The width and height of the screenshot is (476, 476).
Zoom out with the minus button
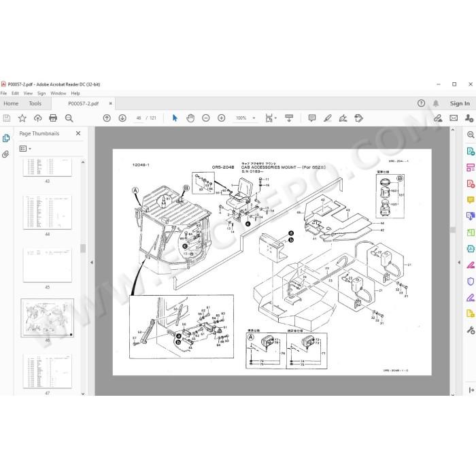pyautogui.click(x=206, y=118)
